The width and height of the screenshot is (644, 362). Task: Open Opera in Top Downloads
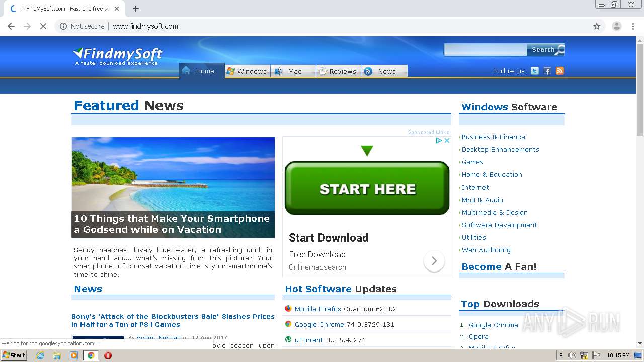[x=478, y=336]
